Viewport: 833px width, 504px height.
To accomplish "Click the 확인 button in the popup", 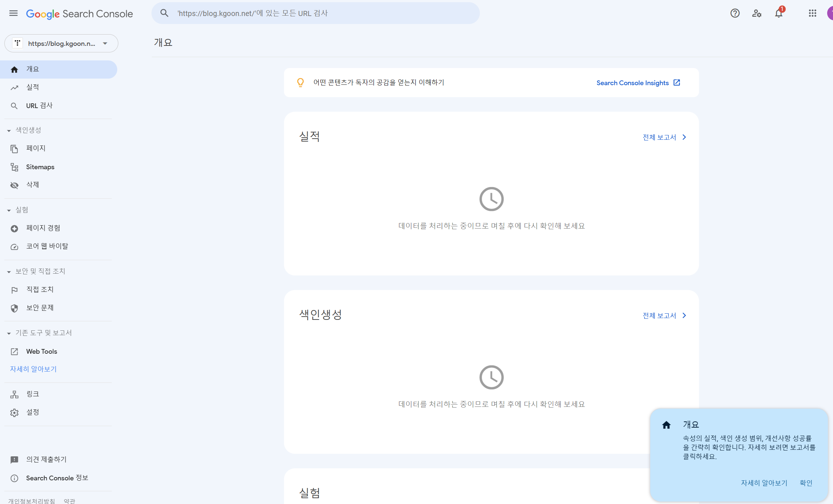I will point(806,483).
